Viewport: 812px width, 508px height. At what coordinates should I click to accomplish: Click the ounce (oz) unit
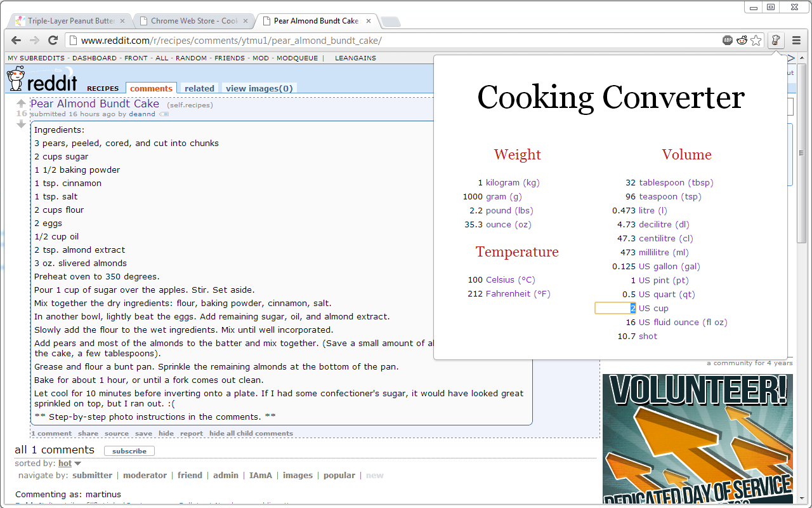coord(509,224)
